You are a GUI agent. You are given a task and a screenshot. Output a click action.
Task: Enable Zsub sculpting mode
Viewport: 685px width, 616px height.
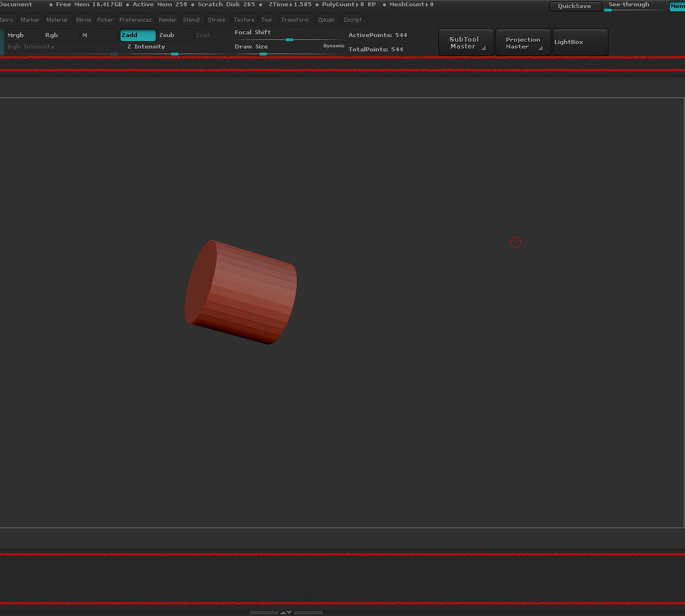point(174,35)
